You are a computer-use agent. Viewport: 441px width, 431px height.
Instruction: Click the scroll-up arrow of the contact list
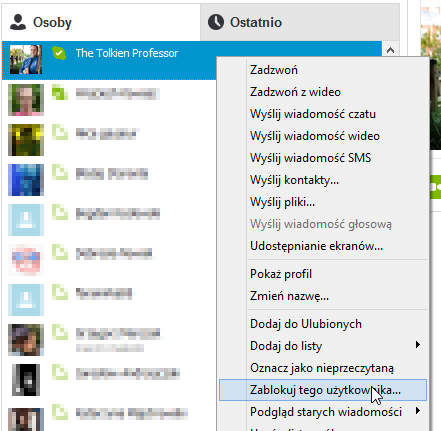point(390,50)
